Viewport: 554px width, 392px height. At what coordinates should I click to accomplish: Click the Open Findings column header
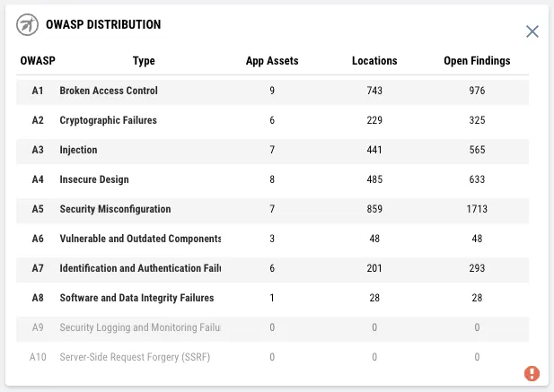pyautogui.click(x=477, y=61)
